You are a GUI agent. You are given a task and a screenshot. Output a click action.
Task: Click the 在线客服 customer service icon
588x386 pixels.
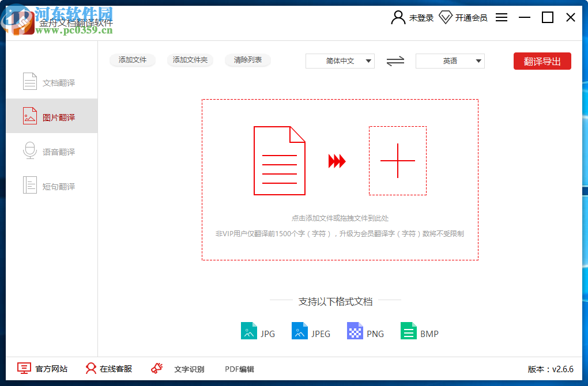pos(89,368)
